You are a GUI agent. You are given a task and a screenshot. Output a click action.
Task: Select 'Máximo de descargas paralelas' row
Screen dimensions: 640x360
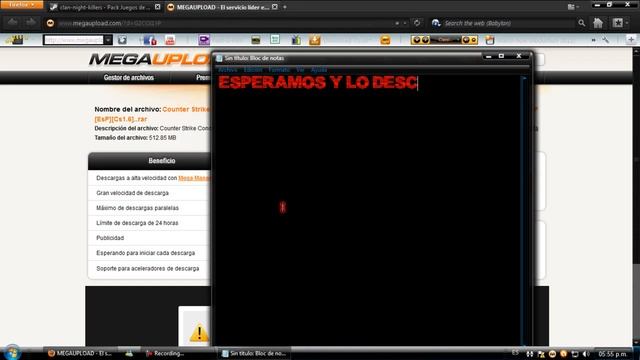click(x=149, y=208)
